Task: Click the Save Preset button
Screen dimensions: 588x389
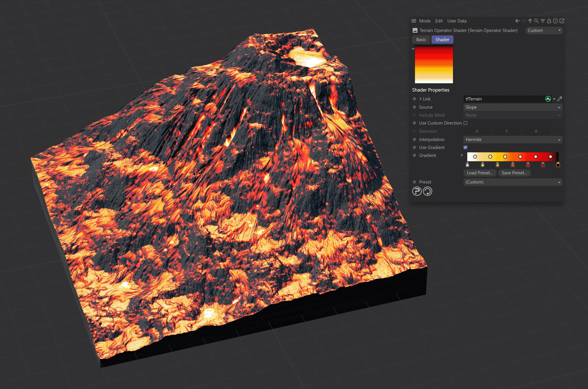Action: click(x=514, y=173)
